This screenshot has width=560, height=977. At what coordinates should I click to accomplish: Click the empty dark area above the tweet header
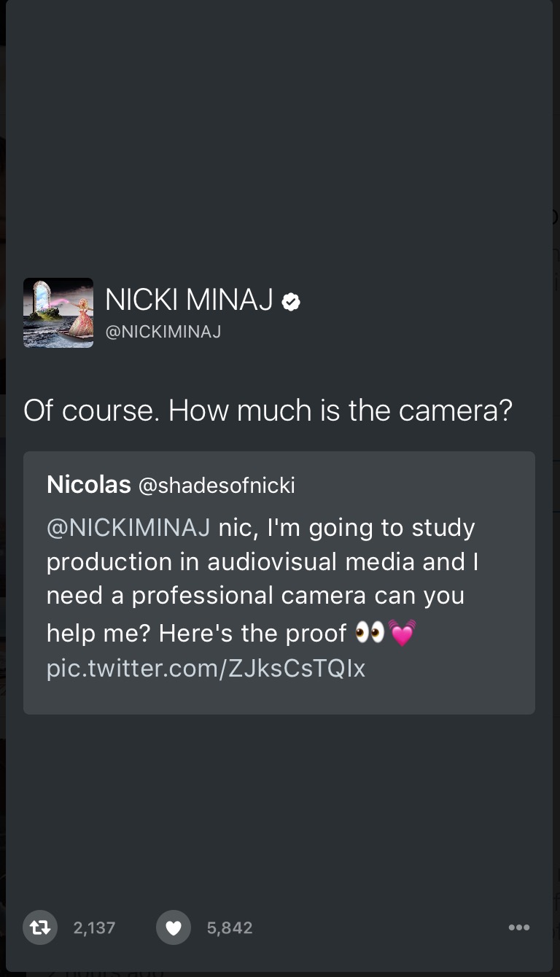(x=280, y=146)
